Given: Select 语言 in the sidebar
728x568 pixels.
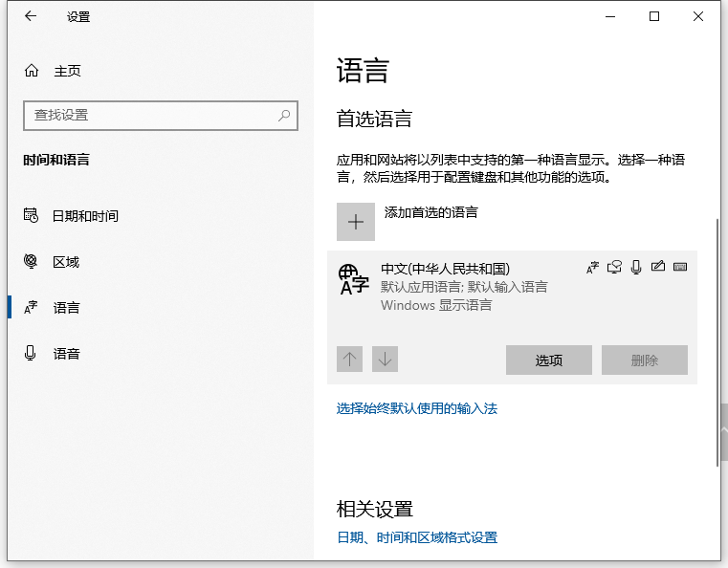Looking at the screenshot, I should tap(65, 308).
